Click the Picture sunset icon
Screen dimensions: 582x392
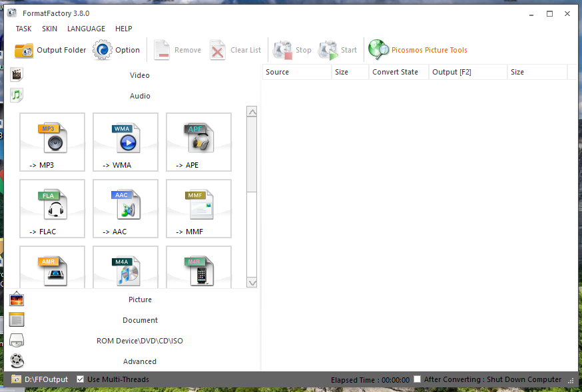click(17, 299)
